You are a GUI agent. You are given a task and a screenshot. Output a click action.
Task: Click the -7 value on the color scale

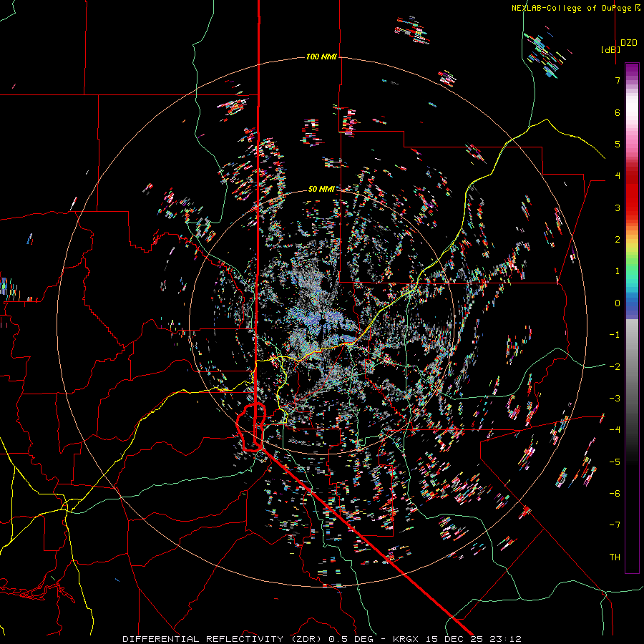(x=615, y=525)
